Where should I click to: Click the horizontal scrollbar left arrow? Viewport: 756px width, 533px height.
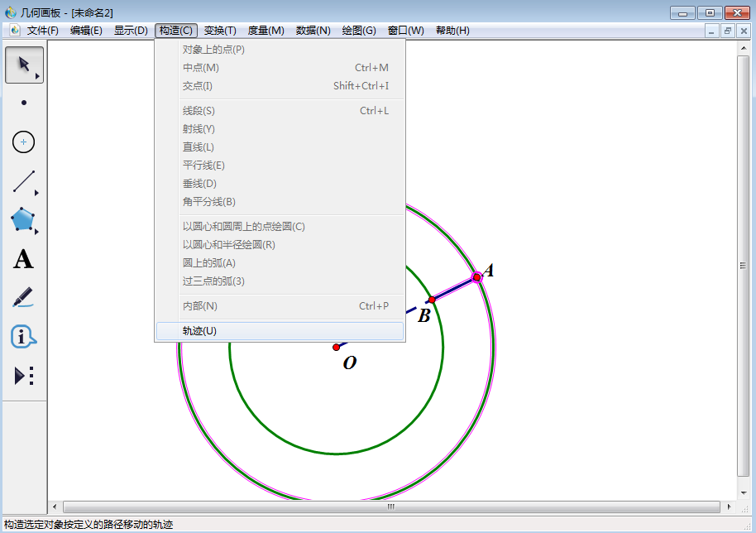click(55, 507)
